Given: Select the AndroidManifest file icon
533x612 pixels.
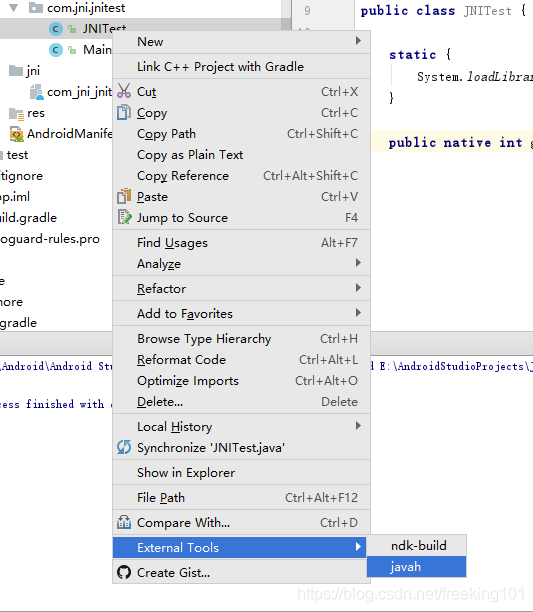Looking at the screenshot, I should 16,134.
